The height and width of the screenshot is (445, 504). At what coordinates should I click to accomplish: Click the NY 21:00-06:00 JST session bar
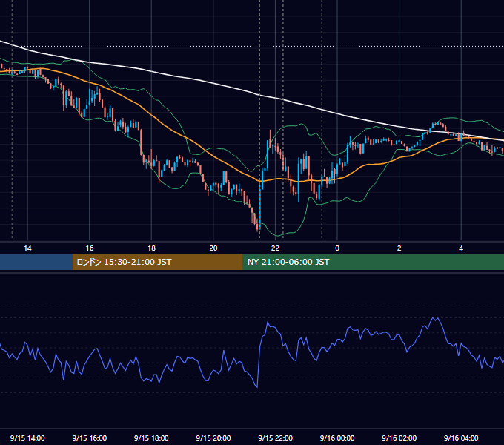pyautogui.click(x=373, y=262)
